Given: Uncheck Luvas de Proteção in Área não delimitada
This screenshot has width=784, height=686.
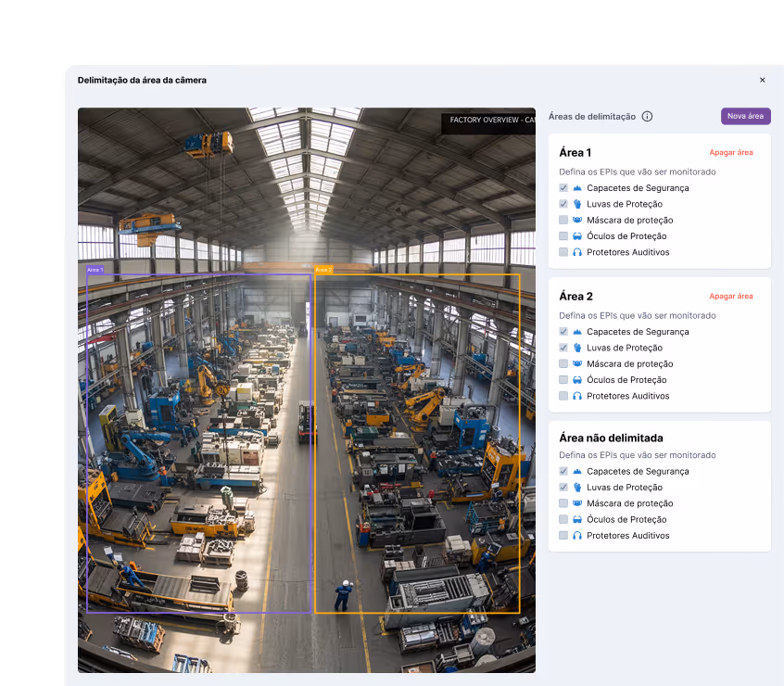Looking at the screenshot, I should 563,487.
